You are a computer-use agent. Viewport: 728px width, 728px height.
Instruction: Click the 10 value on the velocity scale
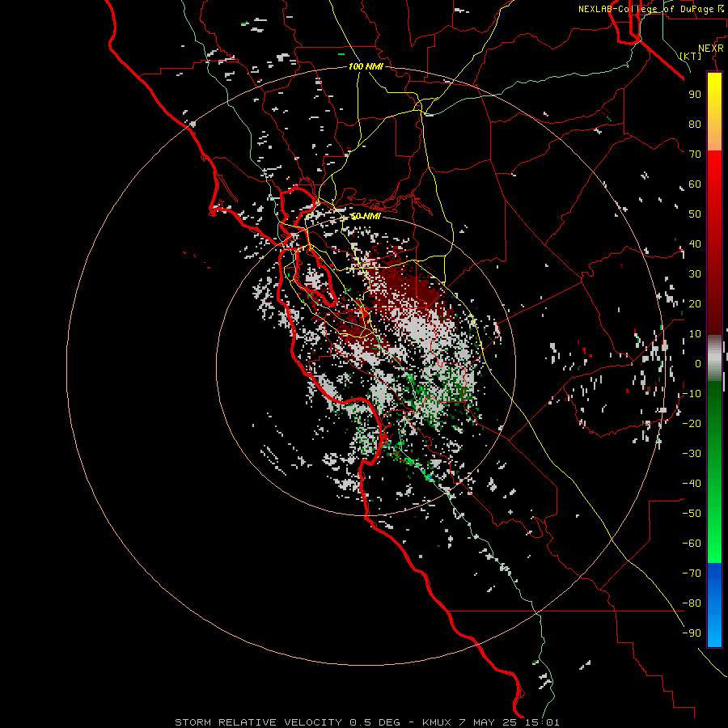coord(695,334)
